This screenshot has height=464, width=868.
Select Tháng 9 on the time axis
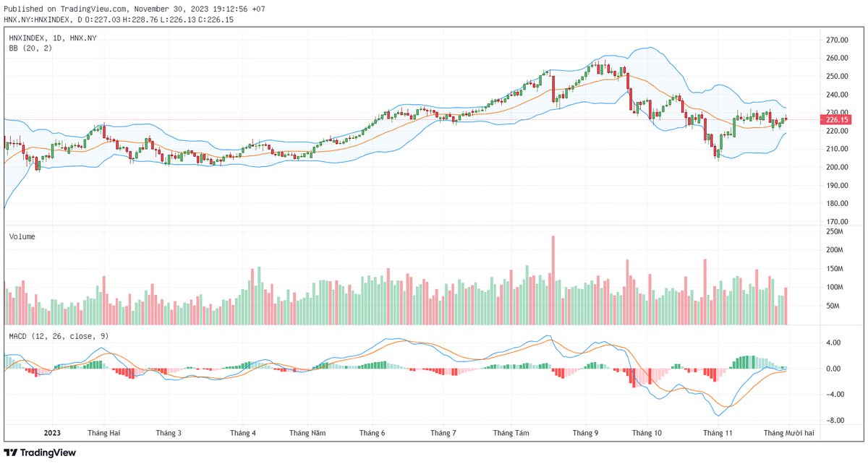585,433
